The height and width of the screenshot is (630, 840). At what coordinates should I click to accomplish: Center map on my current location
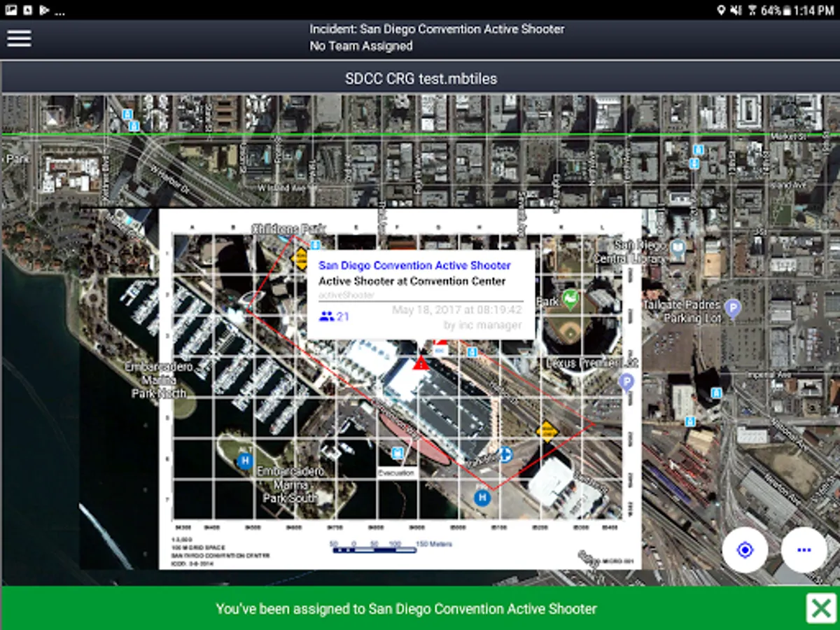coord(745,550)
